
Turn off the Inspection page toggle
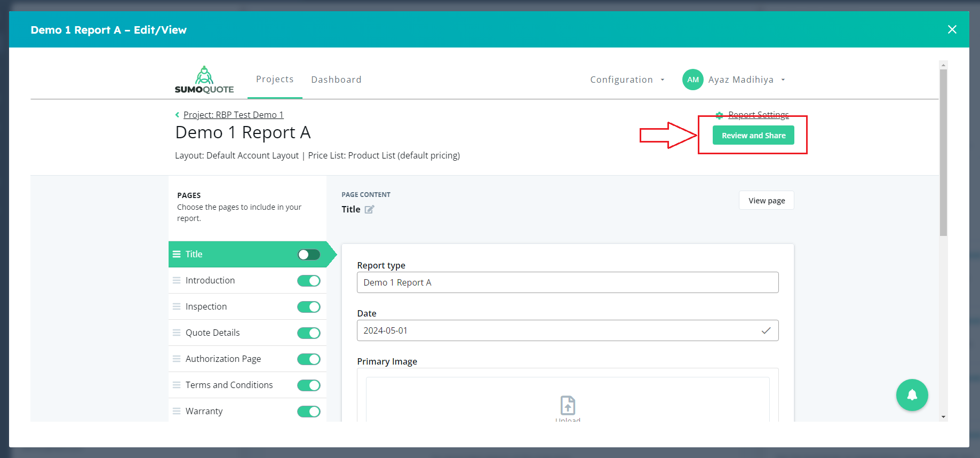309,307
